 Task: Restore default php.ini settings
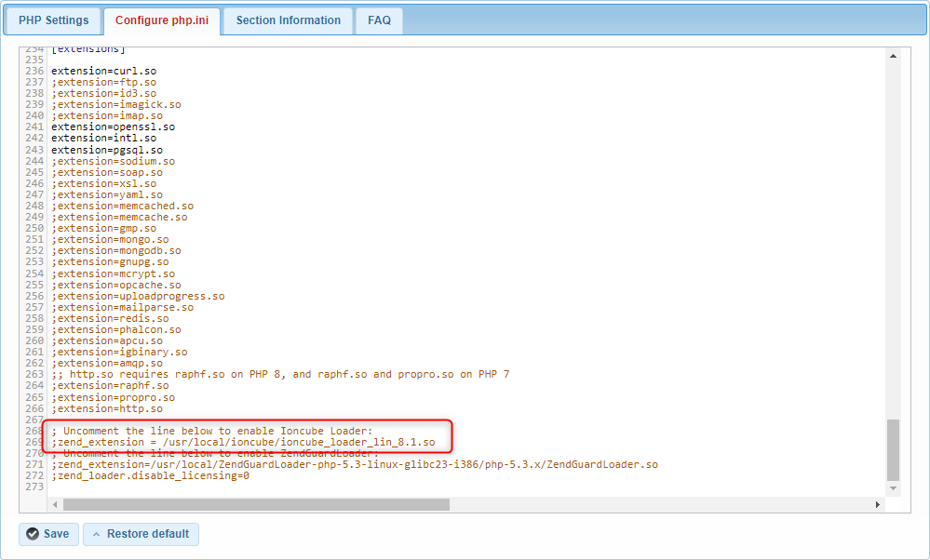[141, 534]
